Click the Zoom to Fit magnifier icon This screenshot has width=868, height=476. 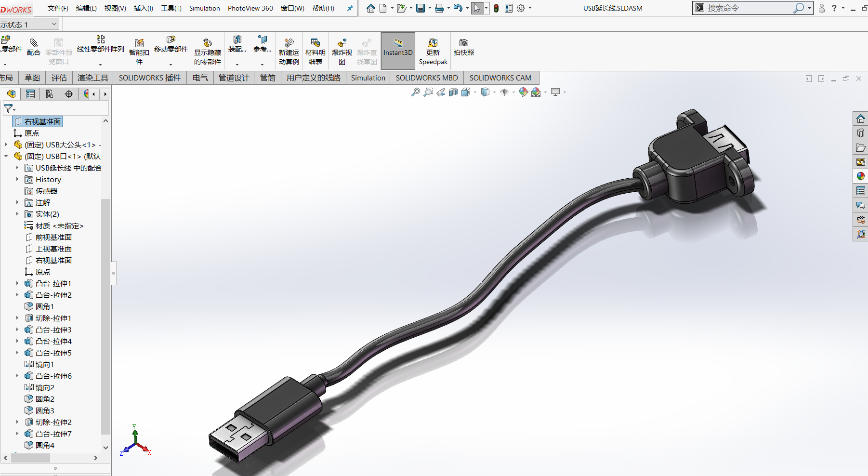click(x=416, y=92)
